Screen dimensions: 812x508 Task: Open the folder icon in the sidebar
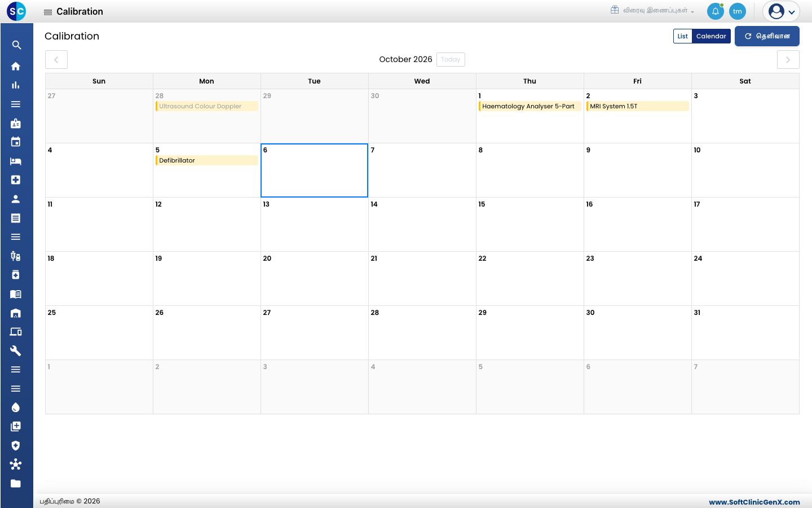16,484
